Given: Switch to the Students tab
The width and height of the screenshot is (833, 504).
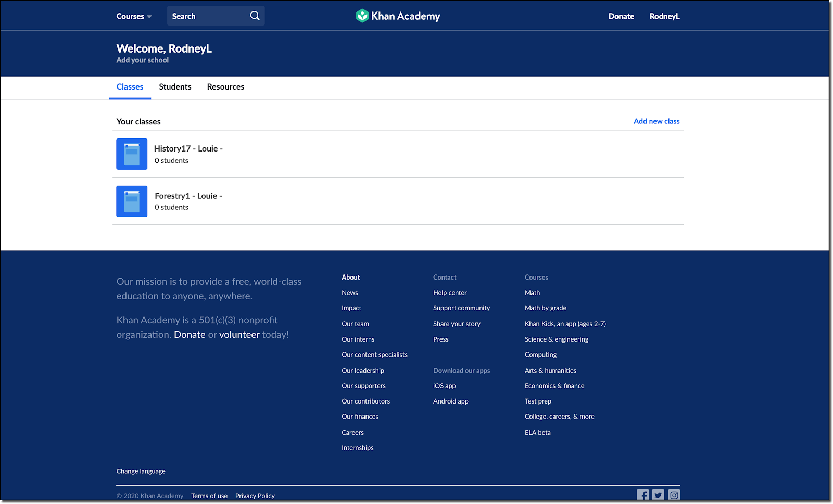Looking at the screenshot, I should click(x=175, y=86).
